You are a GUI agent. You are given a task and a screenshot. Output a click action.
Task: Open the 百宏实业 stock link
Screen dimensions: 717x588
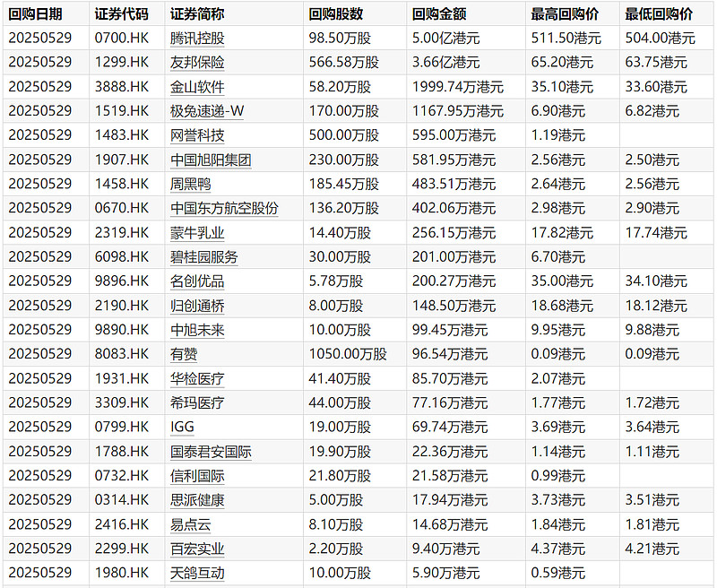pyautogui.click(x=197, y=549)
